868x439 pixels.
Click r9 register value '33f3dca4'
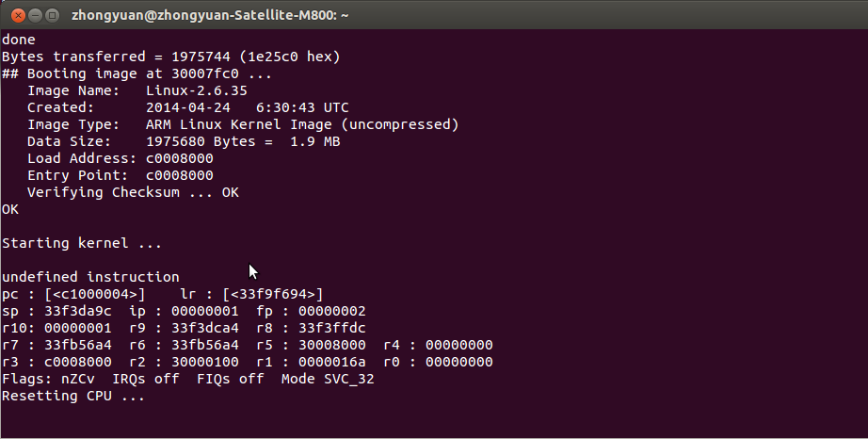click(205, 328)
